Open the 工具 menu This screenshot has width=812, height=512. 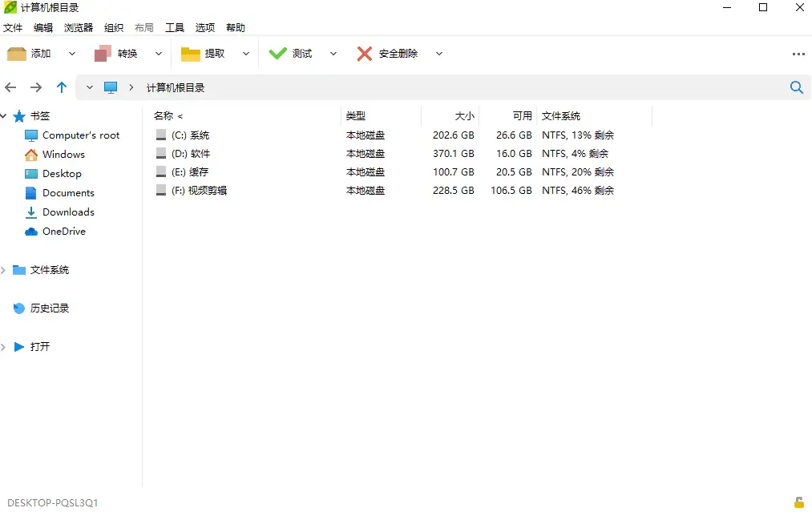[175, 26]
